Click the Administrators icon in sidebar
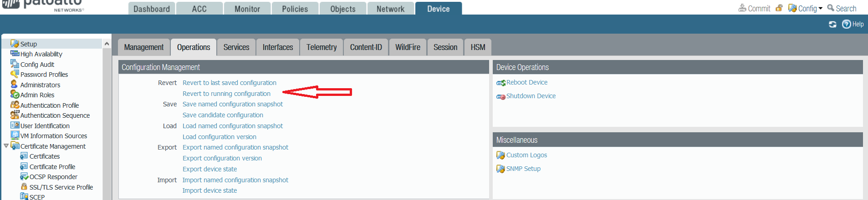This screenshot has height=200, width=868. coord(14,85)
